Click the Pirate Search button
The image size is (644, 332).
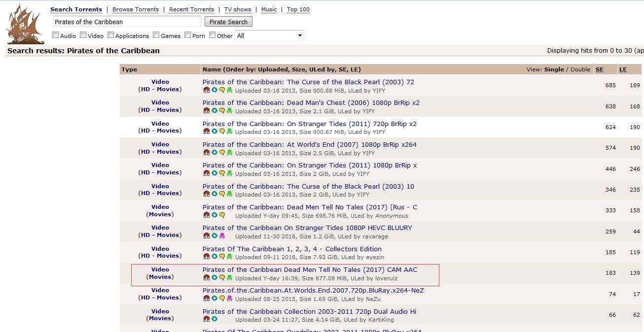[x=228, y=22]
